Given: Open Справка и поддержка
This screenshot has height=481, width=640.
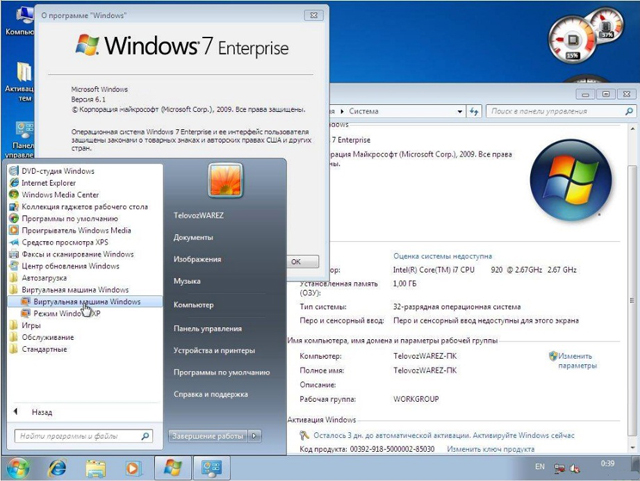Looking at the screenshot, I should (211, 394).
